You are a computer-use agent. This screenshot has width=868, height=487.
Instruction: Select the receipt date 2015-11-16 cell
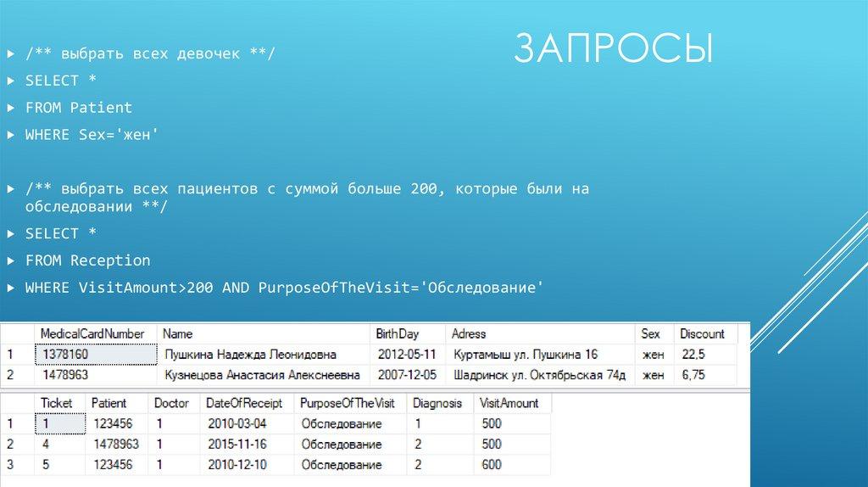(x=236, y=444)
